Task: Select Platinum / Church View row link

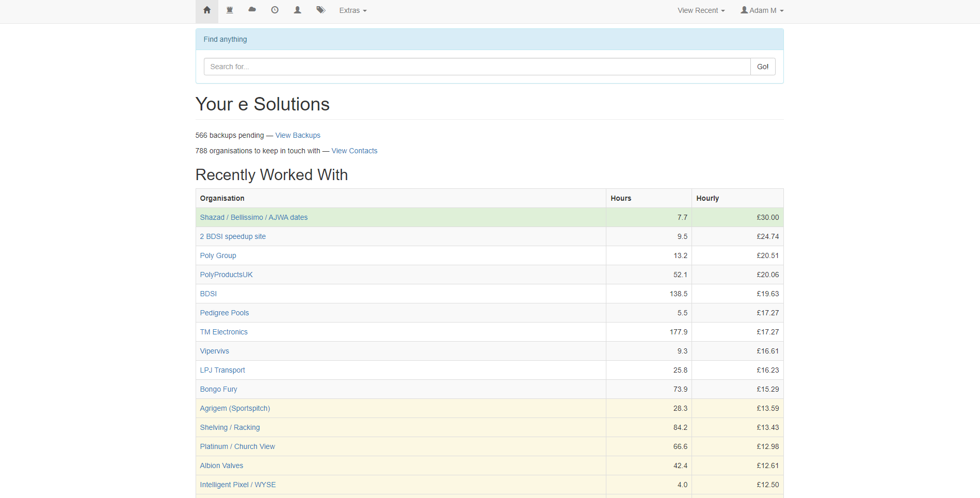Action: (x=237, y=447)
